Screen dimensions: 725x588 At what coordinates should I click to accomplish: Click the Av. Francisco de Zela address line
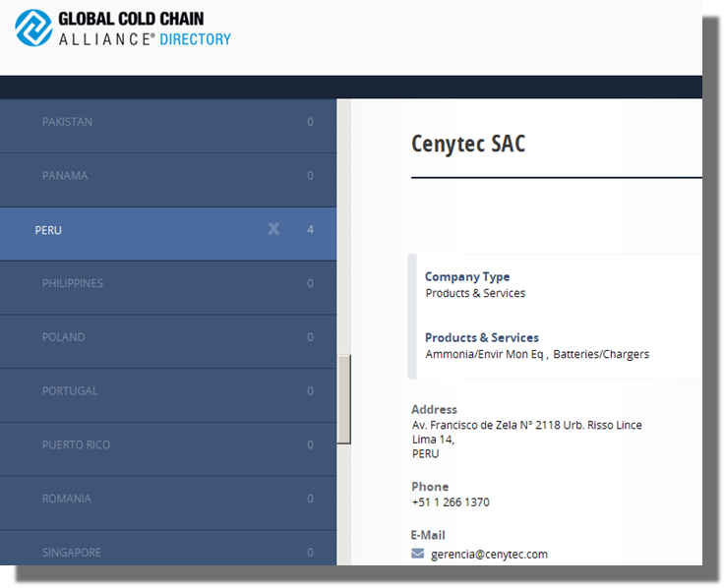click(x=526, y=425)
